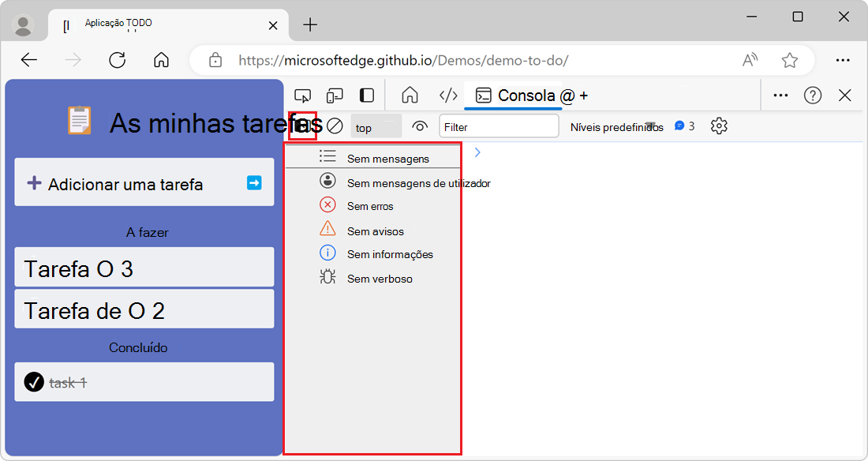Viewport: 868px width, 461px height.
Task: Select the Sem erros filter
Action: 373,205
